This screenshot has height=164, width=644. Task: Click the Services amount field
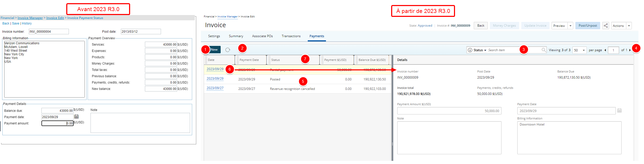161,45
